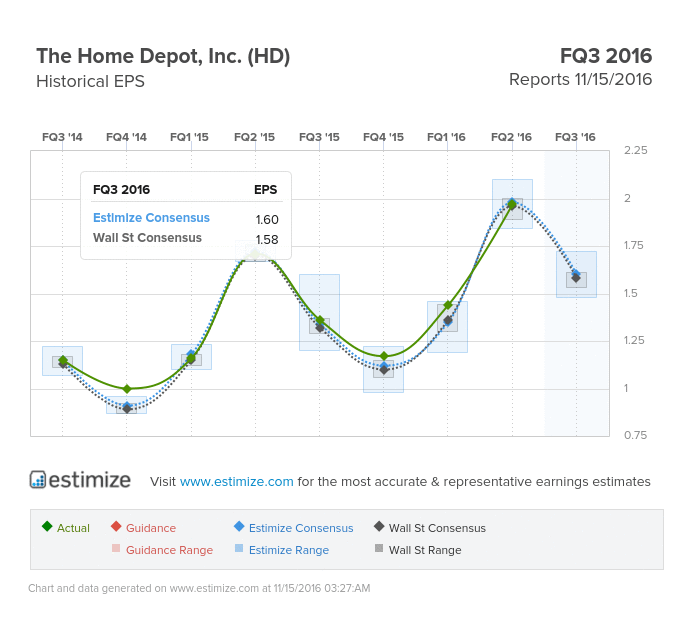Click the FQ2 '15 quarter label
Screen dimensions: 685x620
pyautogui.click(x=254, y=137)
